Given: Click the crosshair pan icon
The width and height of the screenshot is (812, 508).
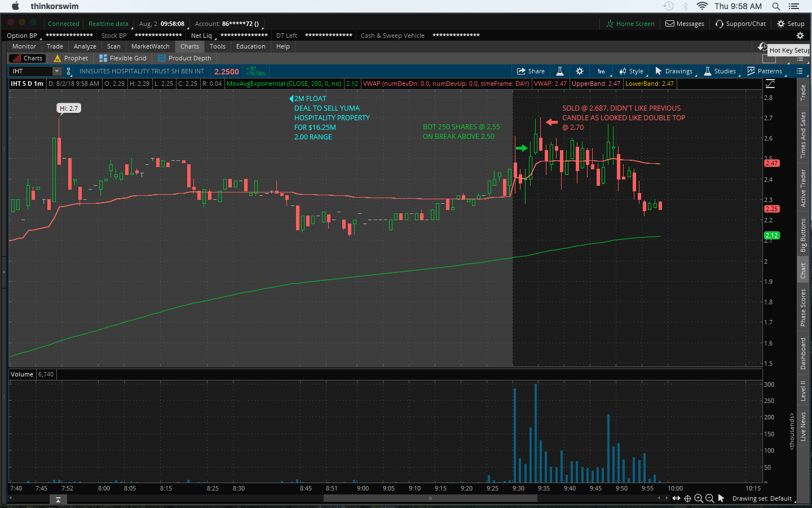Looking at the screenshot, I should [x=687, y=498].
